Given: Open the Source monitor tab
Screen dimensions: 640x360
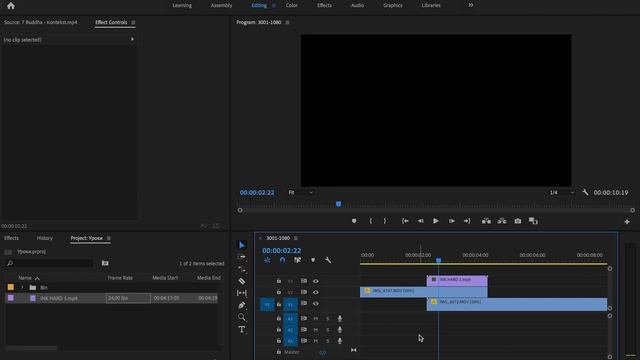Looking at the screenshot, I should pyautogui.click(x=40, y=22).
